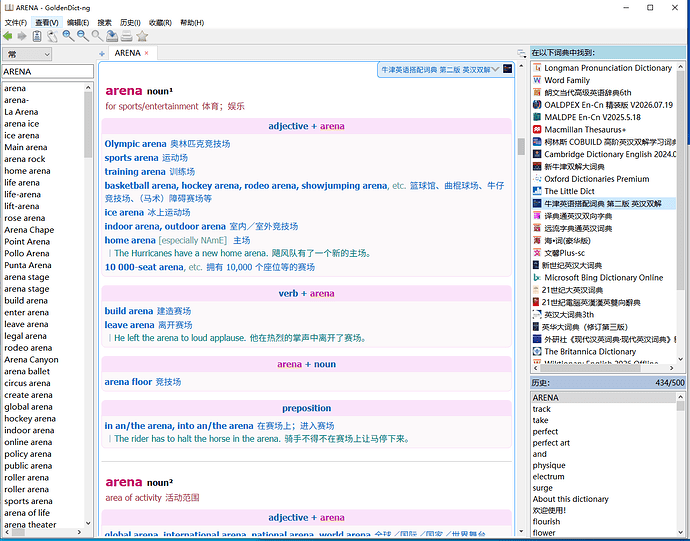Expand the 牛津英语搭配词典 header dropdown
Viewport: 690px width, 541px height.
pos(495,69)
